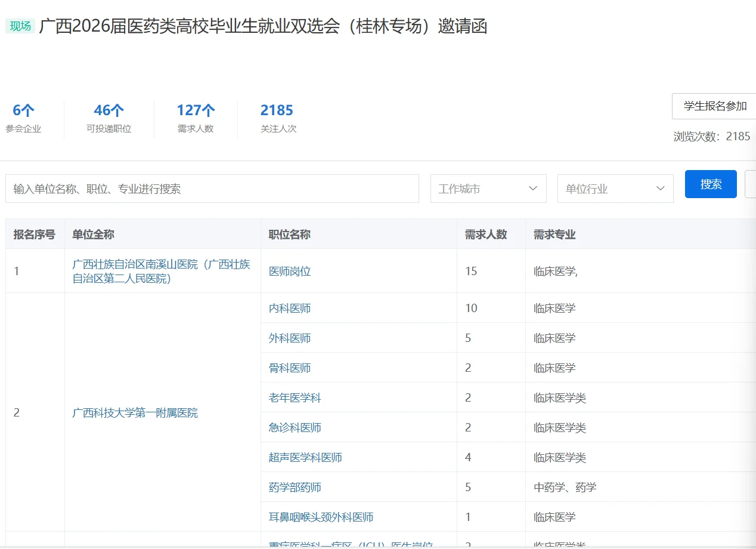This screenshot has width=756, height=549.
Task: Open the 单位行业 dropdown
Action: click(x=615, y=189)
